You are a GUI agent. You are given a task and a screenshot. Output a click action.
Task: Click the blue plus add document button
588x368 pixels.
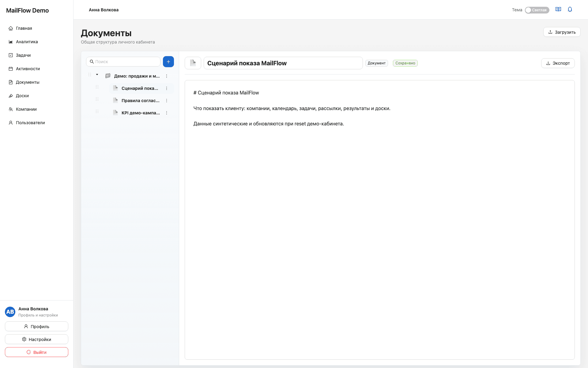point(168,62)
